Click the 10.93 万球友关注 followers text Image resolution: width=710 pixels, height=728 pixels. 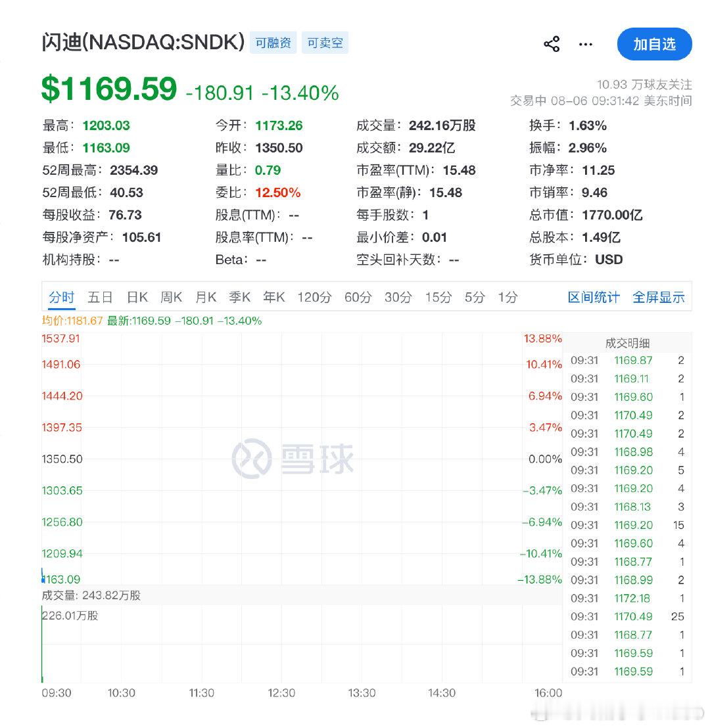(644, 85)
